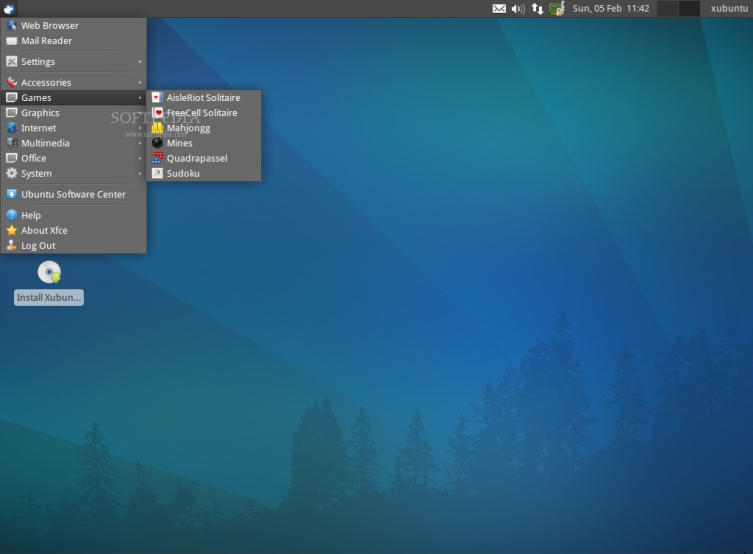Open the Xfce applications menu mouse icon

coord(9,8)
